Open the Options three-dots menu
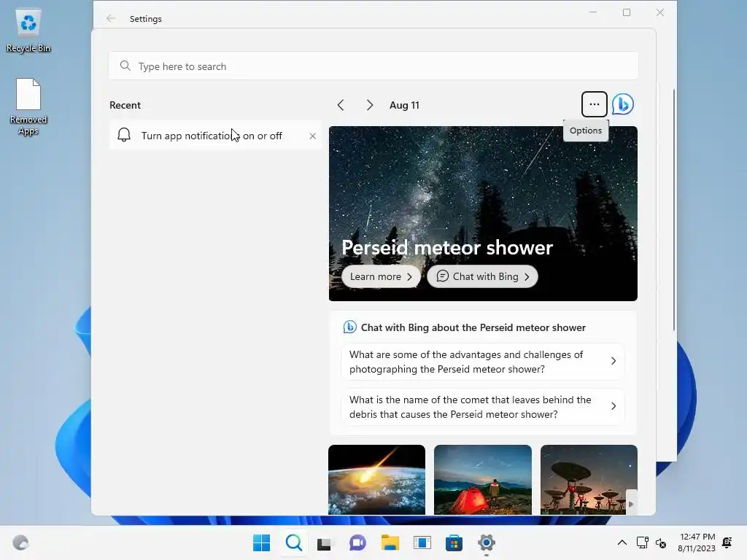747x560 pixels. (x=594, y=104)
